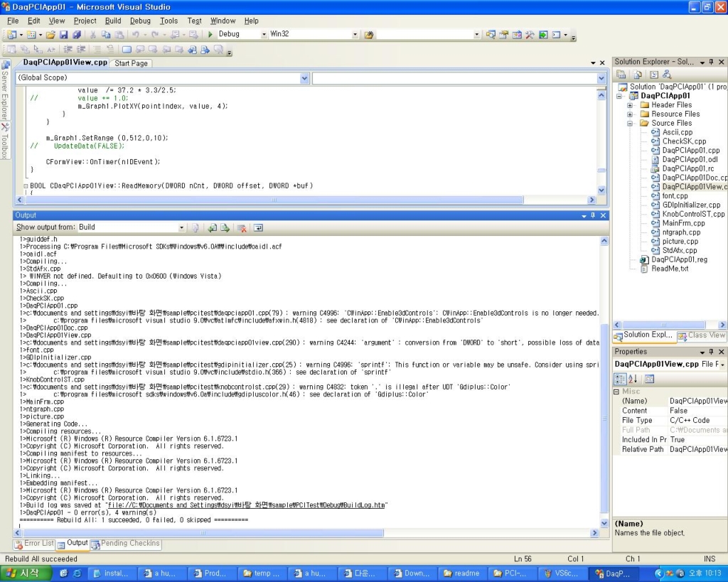Open the Start Page toolbar icon with green arrow
This screenshot has width=728, height=582.
coord(542,35)
